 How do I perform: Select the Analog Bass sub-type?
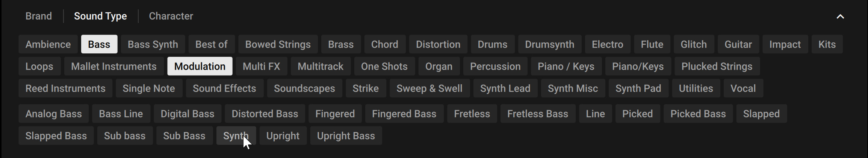[53, 114]
